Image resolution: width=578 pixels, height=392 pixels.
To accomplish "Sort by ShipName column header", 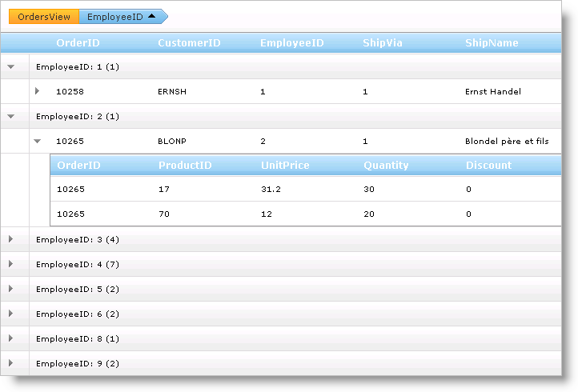I will click(x=492, y=43).
